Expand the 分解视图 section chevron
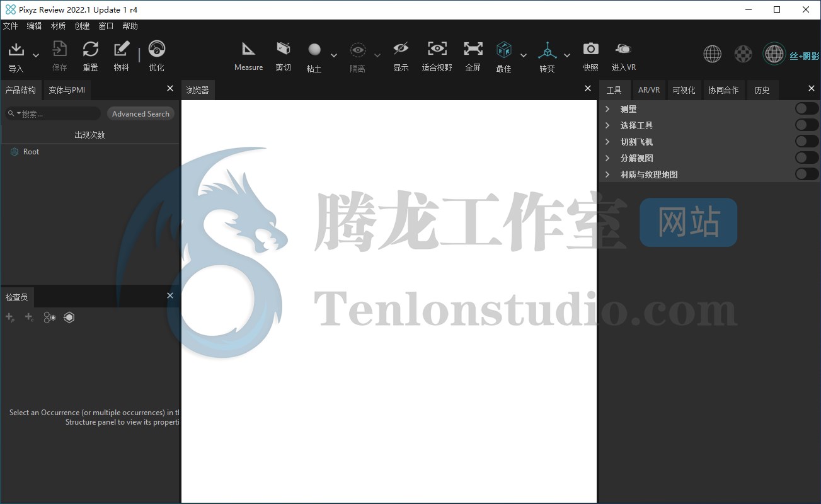 coord(607,158)
